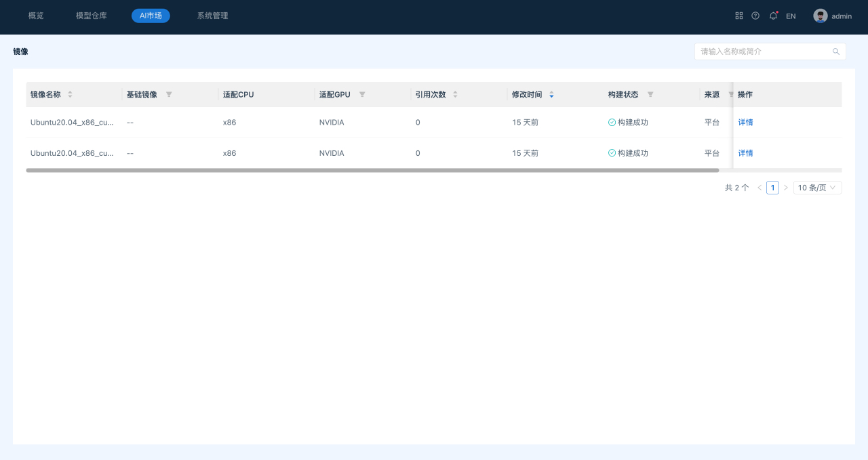
Task: Click the horizontal table scrollbar
Action: 372,171
